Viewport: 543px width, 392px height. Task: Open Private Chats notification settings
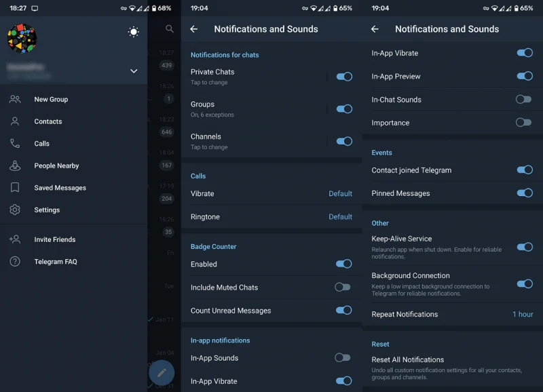coord(255,77)
